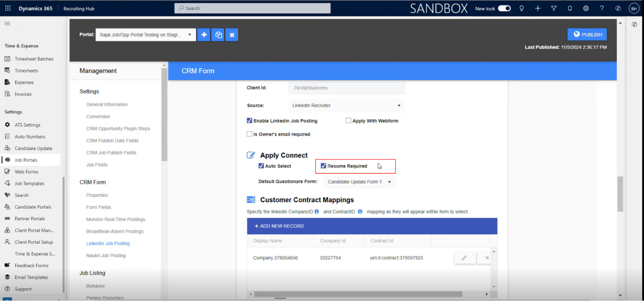Click the Search box in top bar
This screenshot has width=644, height=302.
[x=252, y=8]
